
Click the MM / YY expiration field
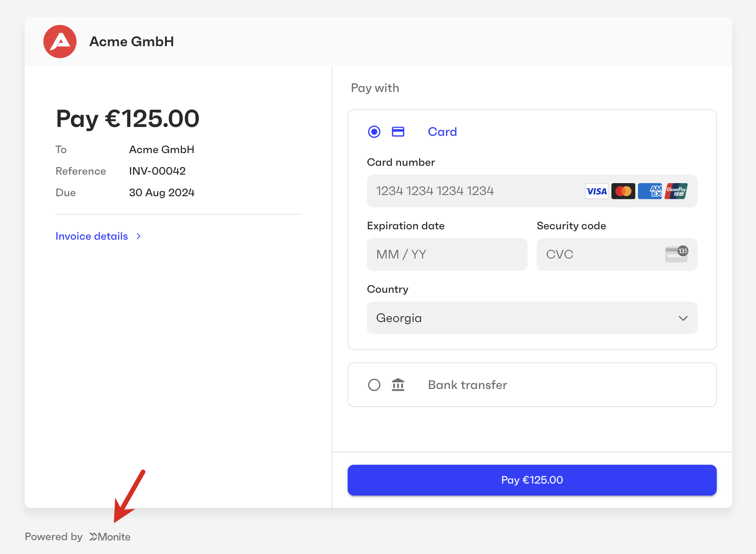447,254
